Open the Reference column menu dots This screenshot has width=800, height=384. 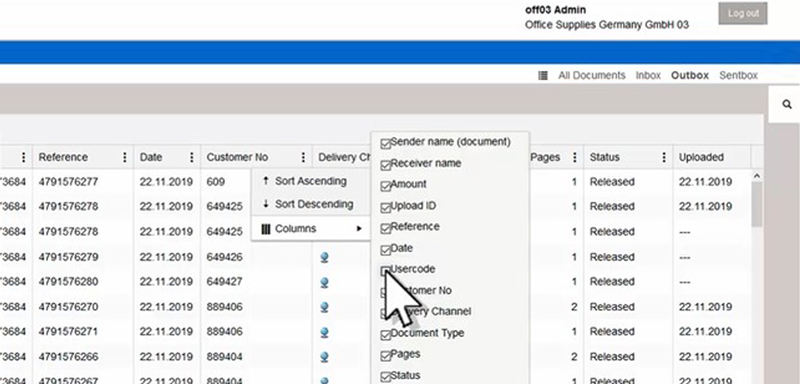tap(124, 157)
